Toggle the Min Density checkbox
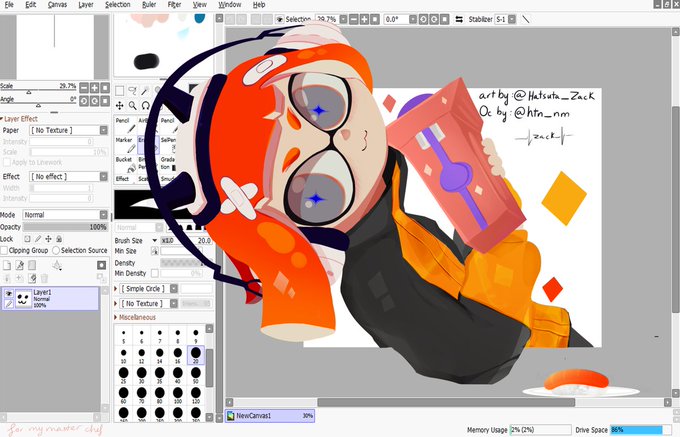680x437 pixels. (x=154, y=273)
